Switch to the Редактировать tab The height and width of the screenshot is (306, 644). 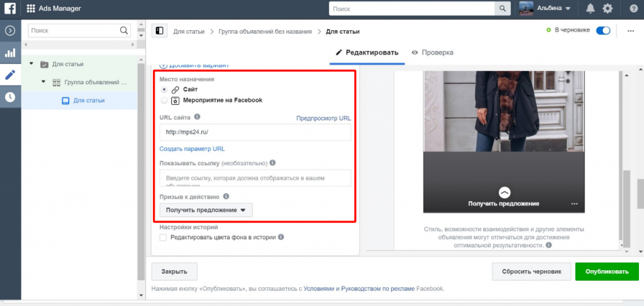pyautogui.click(x=367, y=53)
